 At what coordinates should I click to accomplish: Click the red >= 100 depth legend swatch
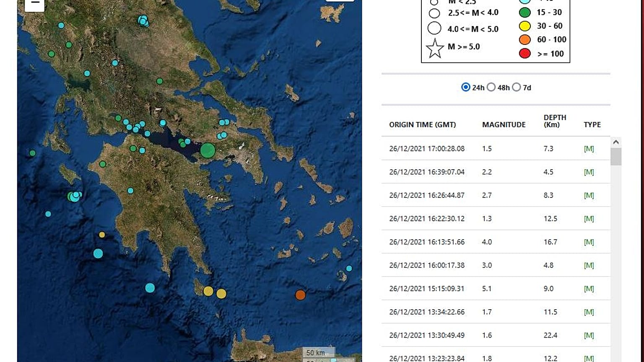pos(525,54)
